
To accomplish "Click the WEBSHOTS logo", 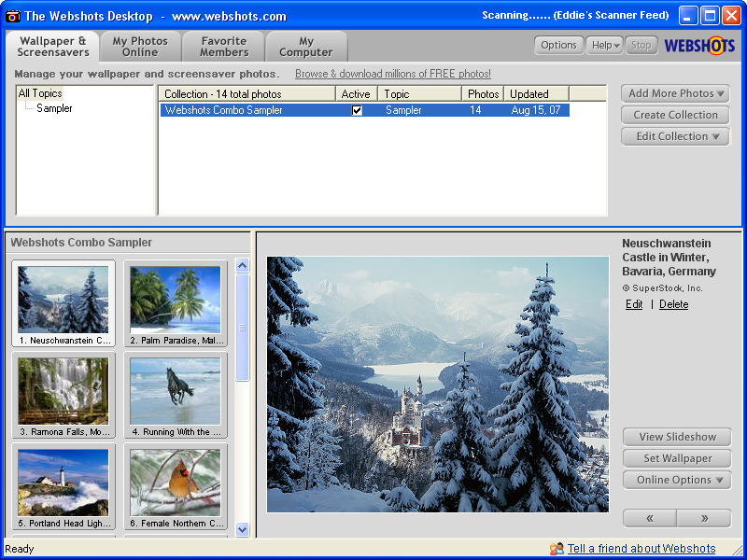I will pos(699,46).
